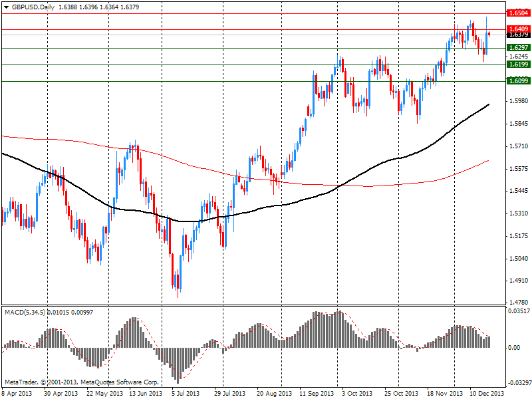Click the 20 Aug 2013 date label
The width and height of the screenshot is (532, 399).
pos(274,394)
